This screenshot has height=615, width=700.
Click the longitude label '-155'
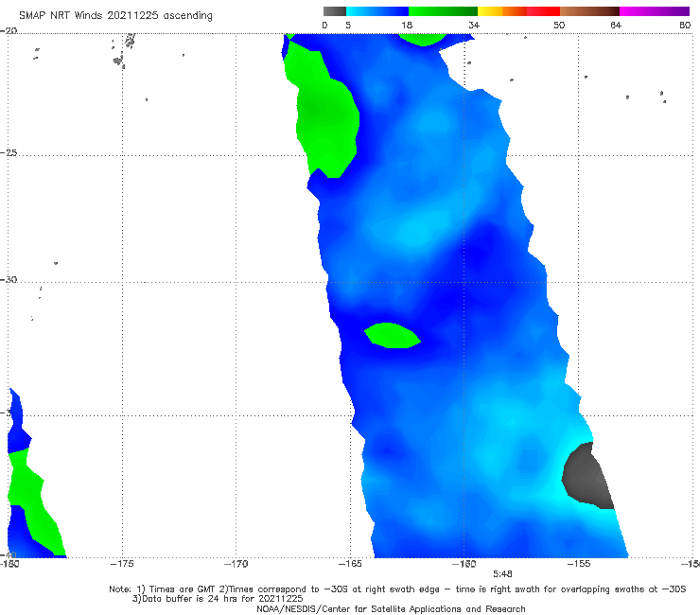(x=579, y=564)
